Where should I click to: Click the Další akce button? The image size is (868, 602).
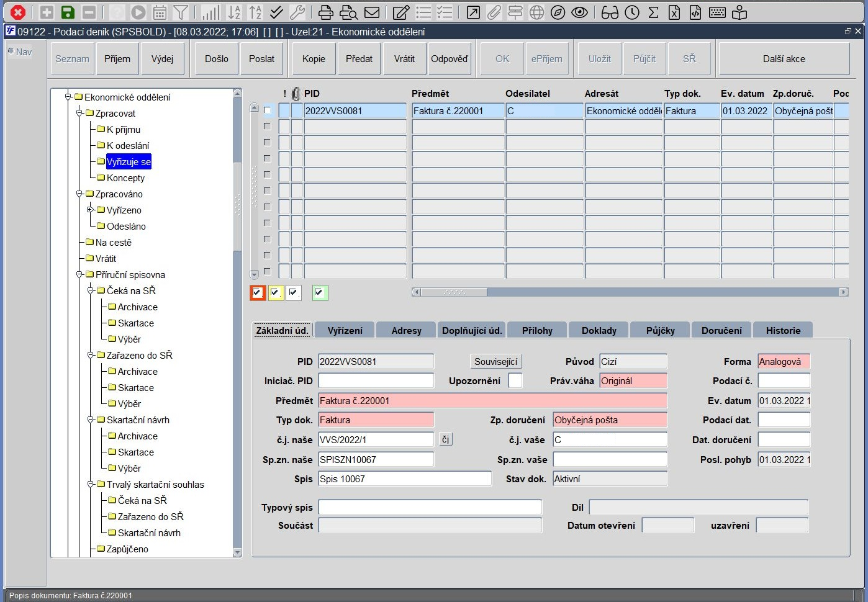[x=784, y=59]
